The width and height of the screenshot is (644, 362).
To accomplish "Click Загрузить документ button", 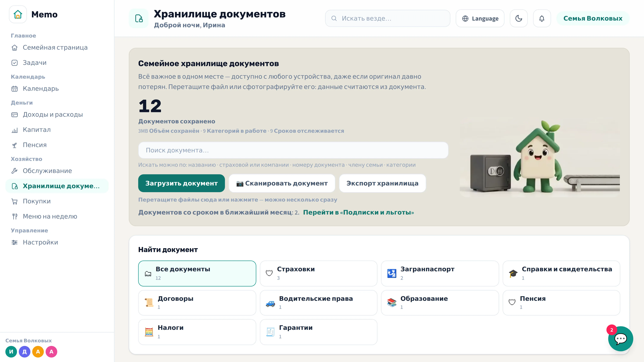I will click(x=182, y=183).
